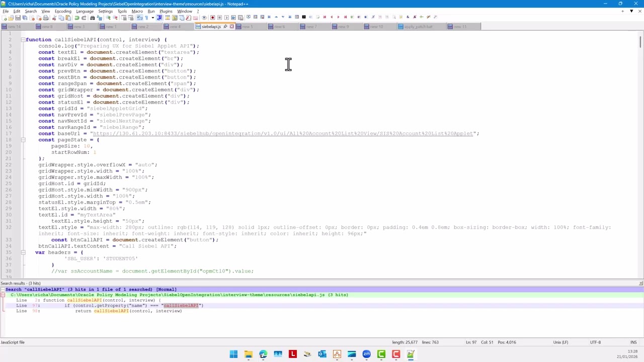This screenshot has height=362, width=644.
Task: Collapse the headers fold marker at line 35
Action: coord(23,252)
